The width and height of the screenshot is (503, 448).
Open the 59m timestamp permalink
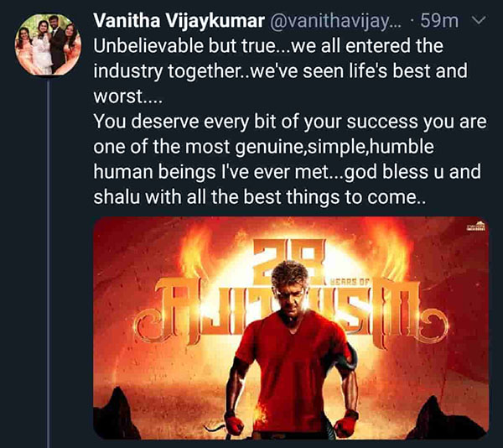439,21
